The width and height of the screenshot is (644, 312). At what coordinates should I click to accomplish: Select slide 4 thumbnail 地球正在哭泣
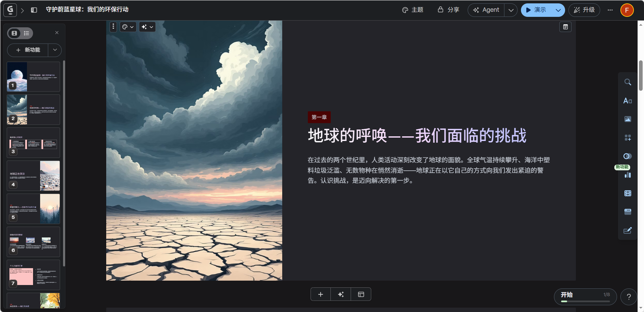[x=33, y=176]
